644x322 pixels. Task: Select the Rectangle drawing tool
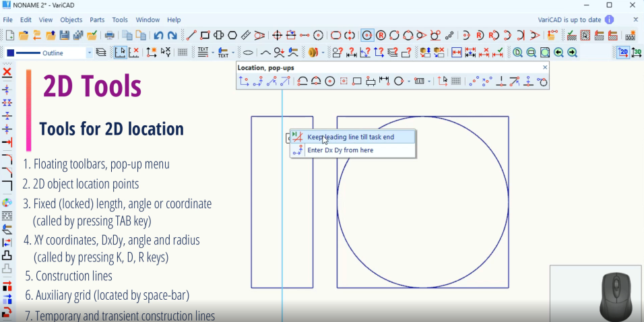tap(205, 35)
